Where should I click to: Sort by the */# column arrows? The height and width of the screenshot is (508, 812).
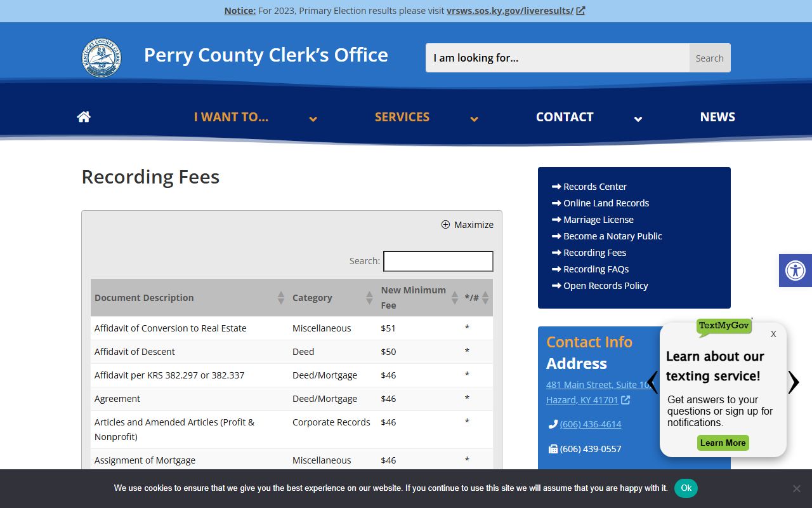coord(485,298)
